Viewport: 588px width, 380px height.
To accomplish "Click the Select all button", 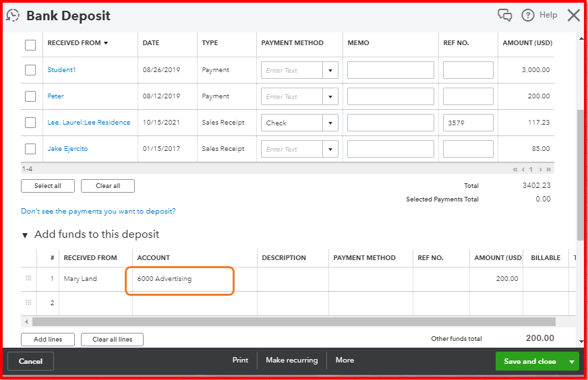I will (48, 186).
